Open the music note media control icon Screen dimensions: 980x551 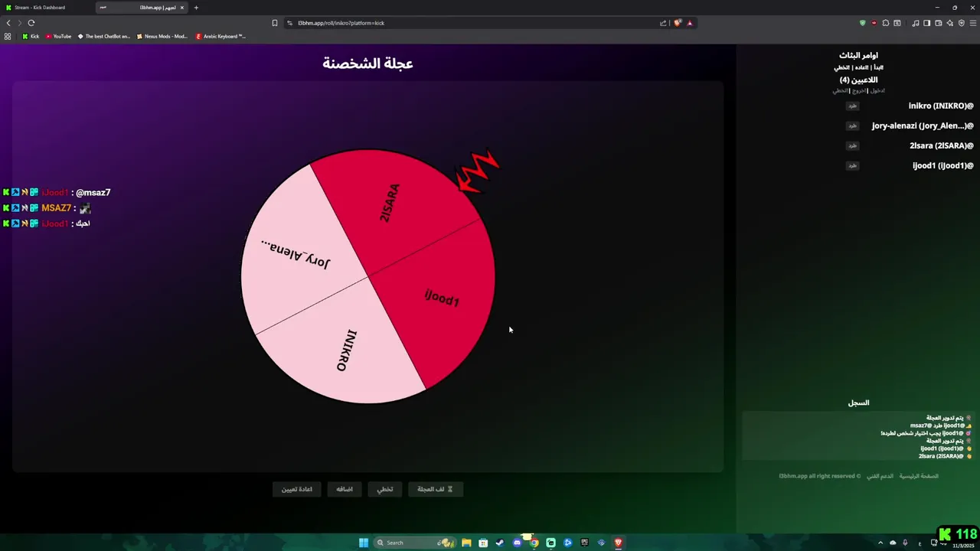click(x=916, y=23)
